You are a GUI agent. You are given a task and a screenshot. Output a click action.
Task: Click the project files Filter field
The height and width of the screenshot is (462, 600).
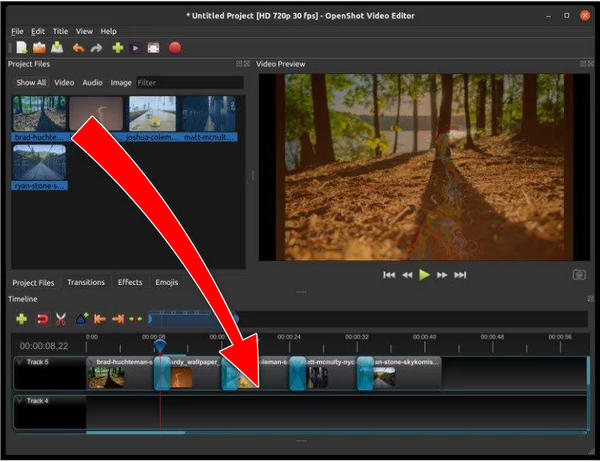190,83
